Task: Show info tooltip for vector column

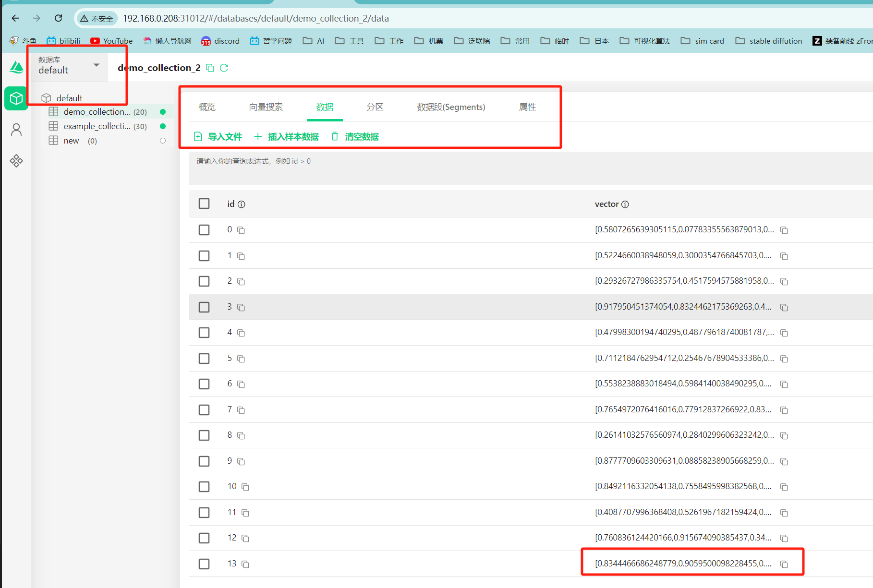Action: click(625, 204)
